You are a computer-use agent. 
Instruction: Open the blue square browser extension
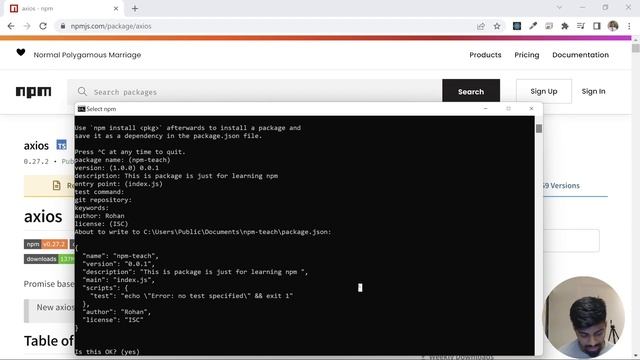point(517,26)
